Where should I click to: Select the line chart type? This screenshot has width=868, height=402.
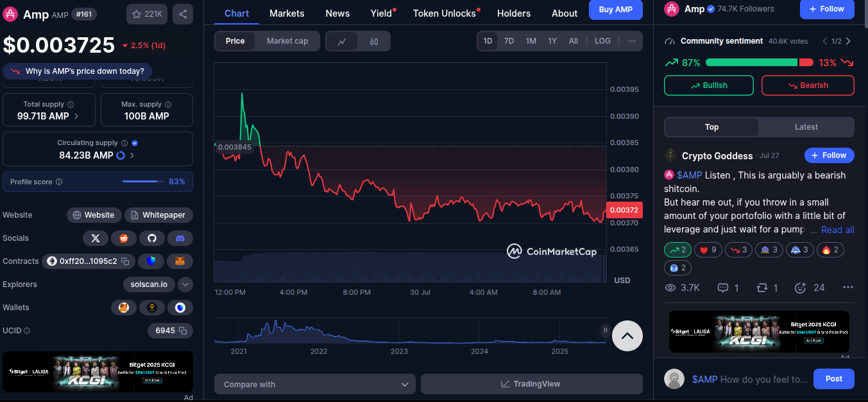[343, 41]
